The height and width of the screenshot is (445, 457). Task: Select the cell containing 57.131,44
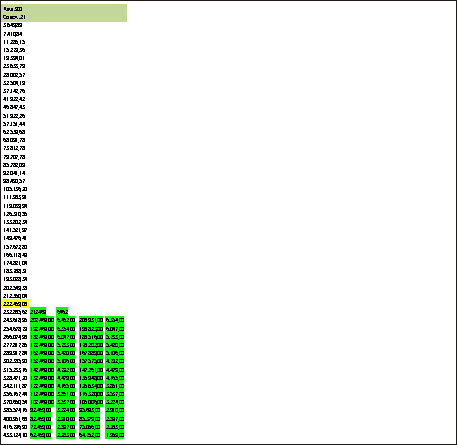point(14,124)
